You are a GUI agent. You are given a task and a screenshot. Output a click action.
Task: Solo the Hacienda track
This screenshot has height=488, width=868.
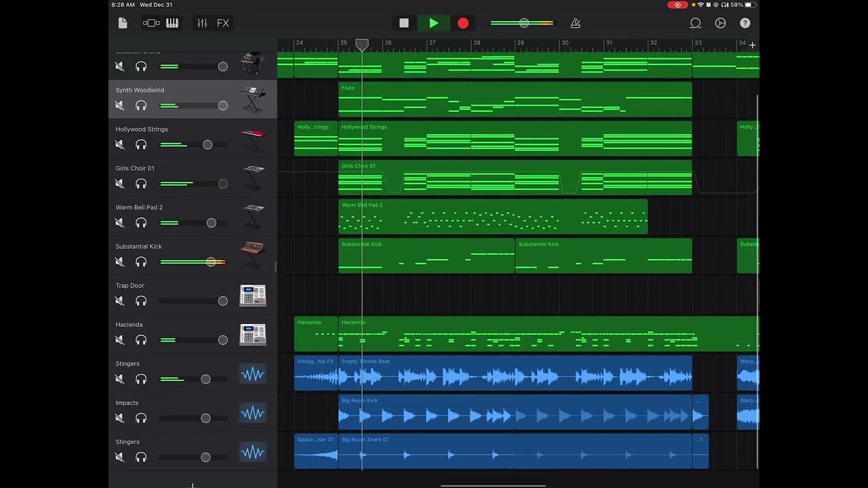tap(141, 340)
